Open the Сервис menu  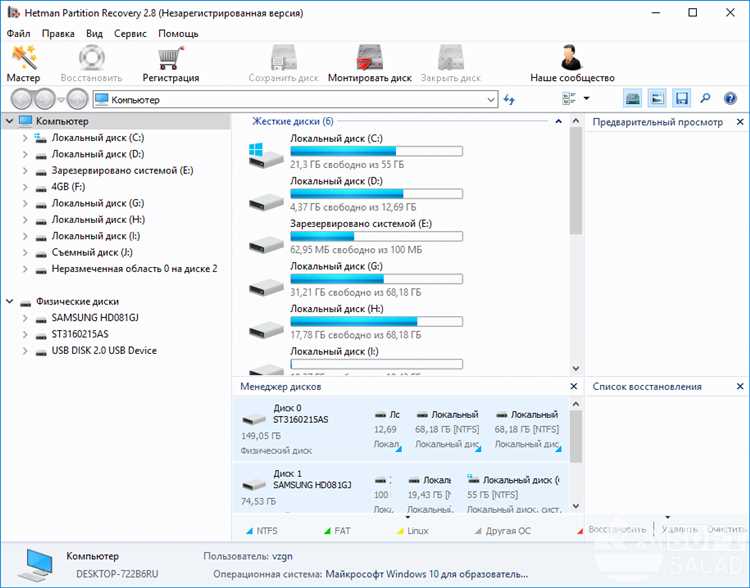pyautogui.click(x=130, y=33)
